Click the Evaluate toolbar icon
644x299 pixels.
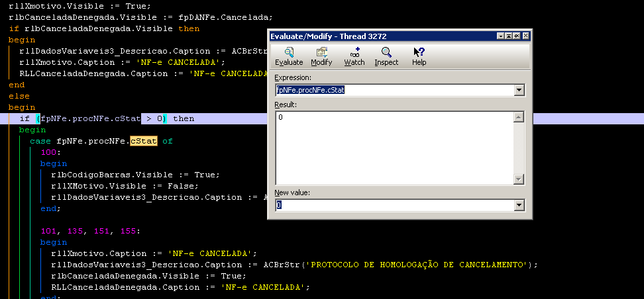point(289,57)
